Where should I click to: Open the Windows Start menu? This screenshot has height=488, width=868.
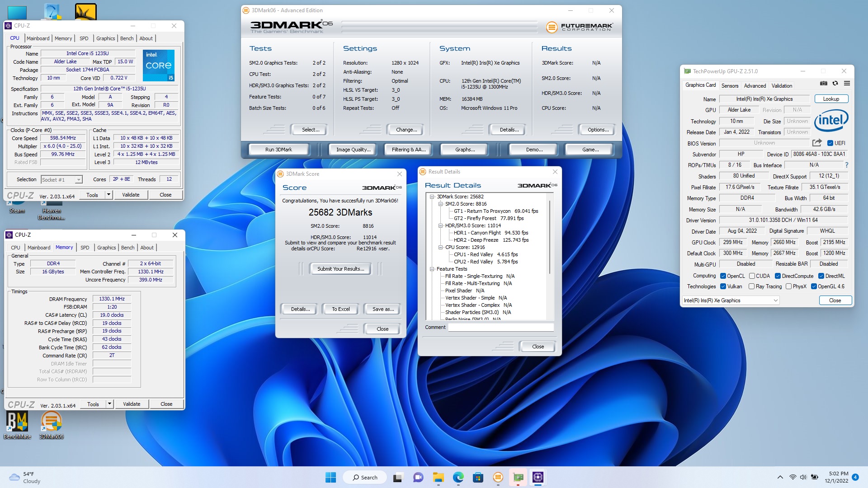coord(330,477)
